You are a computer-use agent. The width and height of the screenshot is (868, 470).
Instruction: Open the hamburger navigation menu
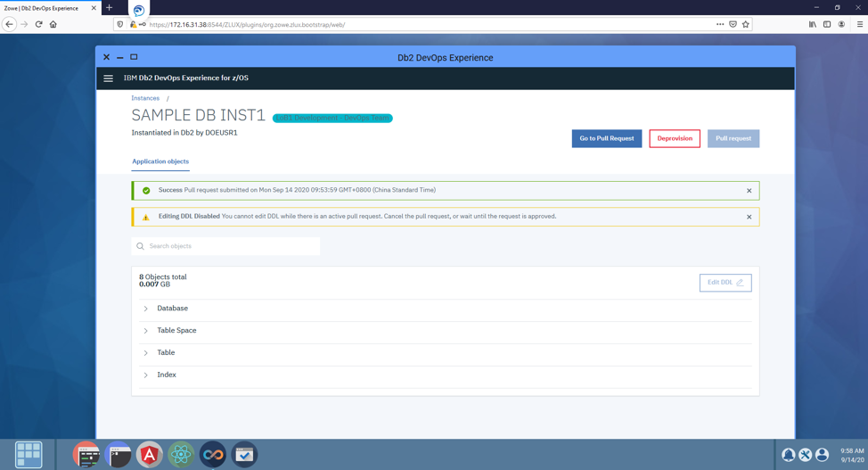(x=109, y=78)
